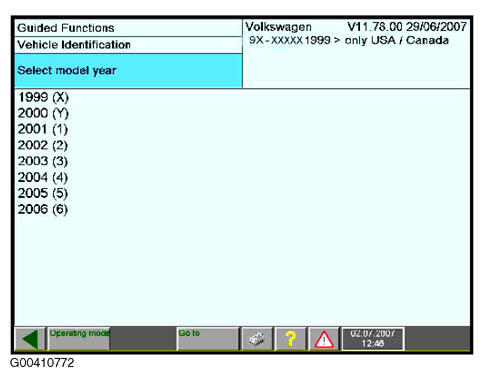Select model year 2002 (2)
The width and height of the screenshot is (483, 377).
43,145
